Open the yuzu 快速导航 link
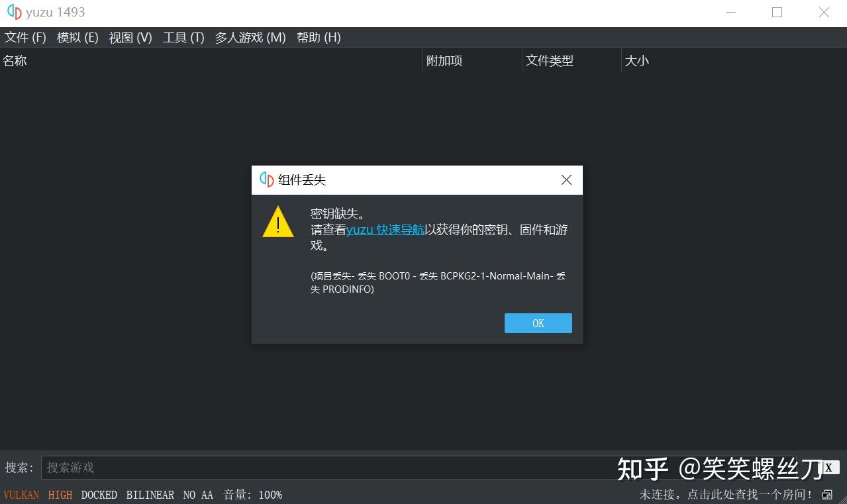847x504 pixels. click(x=385, y=230)
